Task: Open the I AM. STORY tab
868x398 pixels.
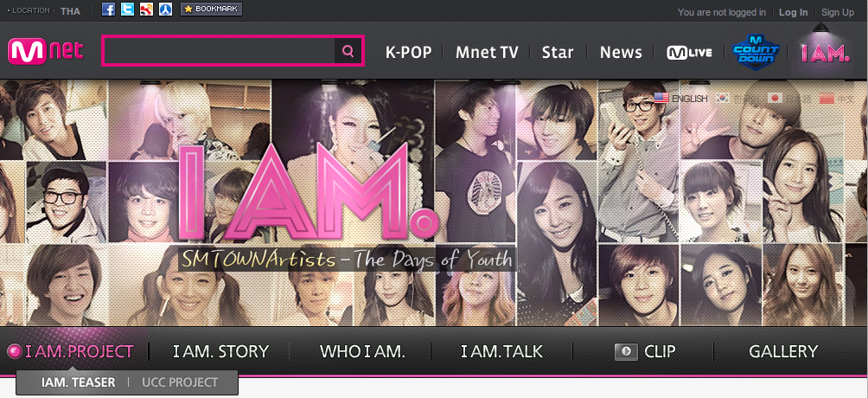Action: tap(220, 351)
